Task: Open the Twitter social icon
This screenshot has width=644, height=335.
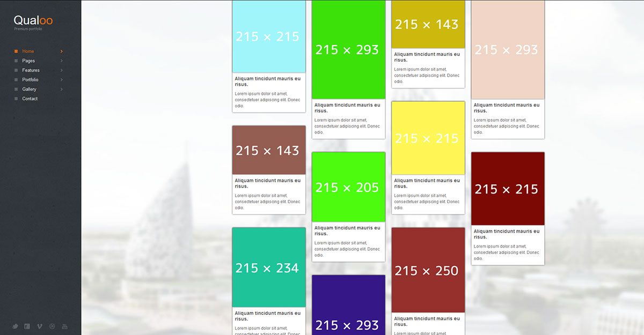Action: click(x=16, y=326)
